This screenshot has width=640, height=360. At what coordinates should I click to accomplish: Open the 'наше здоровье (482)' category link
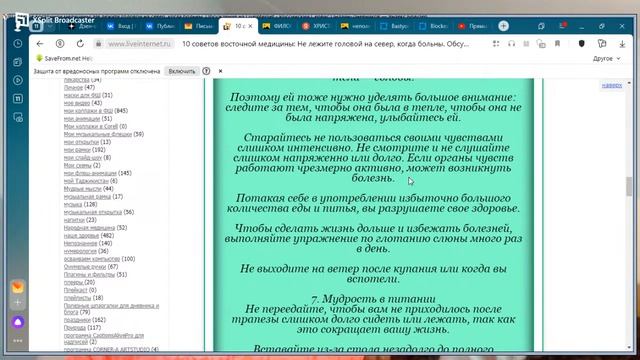click(x=89, y=236)
